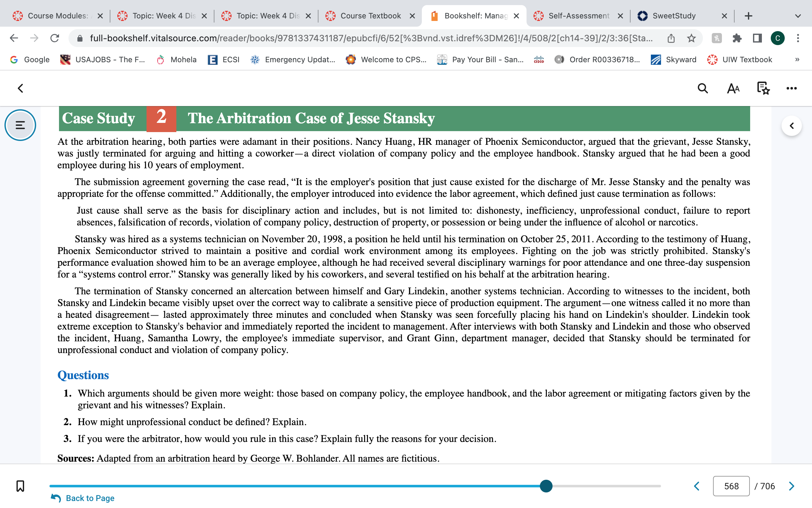Close the Self-Assessment tab
Screen dimensions: 812x508
pos(620,16)
